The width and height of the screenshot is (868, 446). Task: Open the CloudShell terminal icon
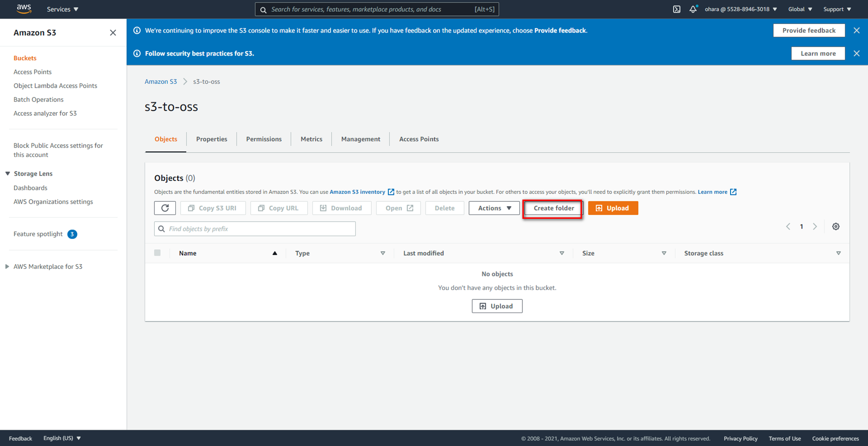[677, 9]
